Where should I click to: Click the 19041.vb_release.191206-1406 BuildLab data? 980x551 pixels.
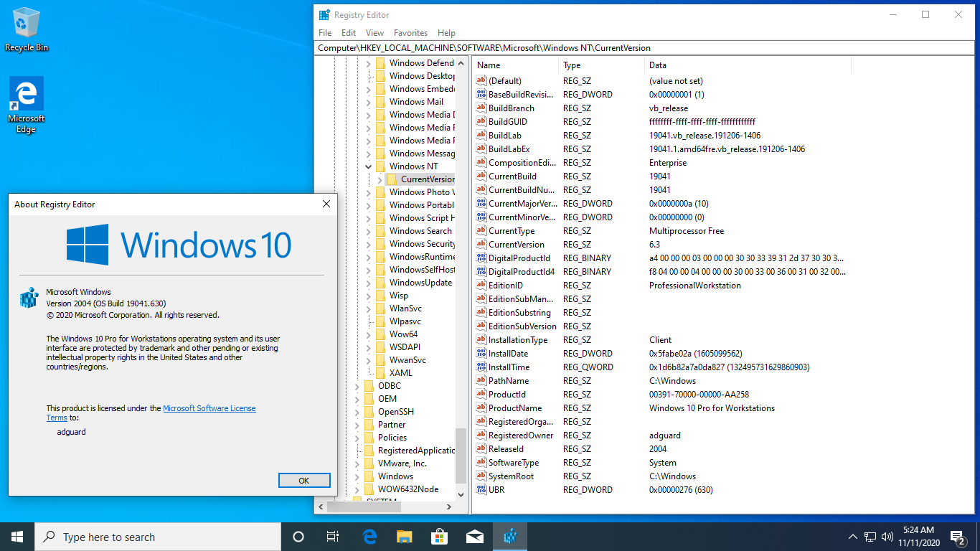tap(705, 136)
